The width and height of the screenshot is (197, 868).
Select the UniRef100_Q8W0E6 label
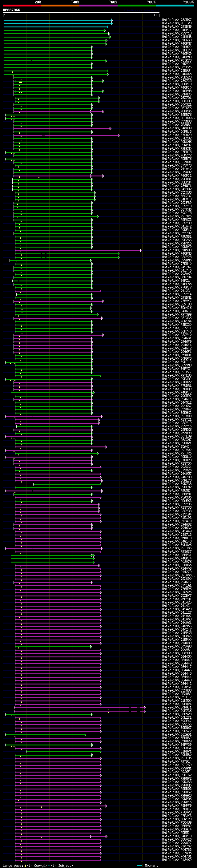coord(177,839)
